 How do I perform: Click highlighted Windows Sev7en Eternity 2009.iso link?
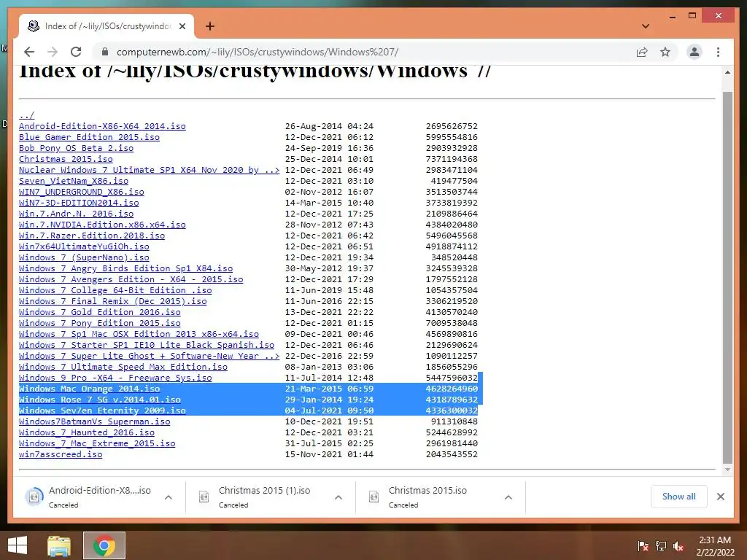coord(102,411)
